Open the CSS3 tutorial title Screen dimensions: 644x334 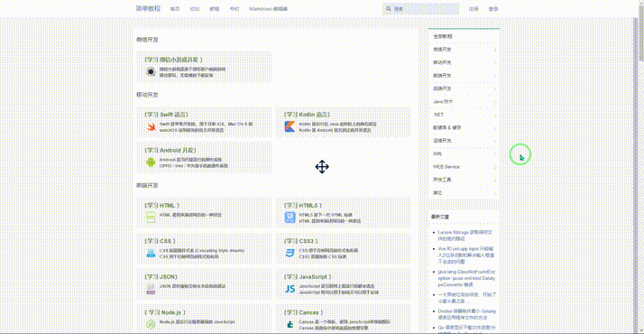[300, 241]
